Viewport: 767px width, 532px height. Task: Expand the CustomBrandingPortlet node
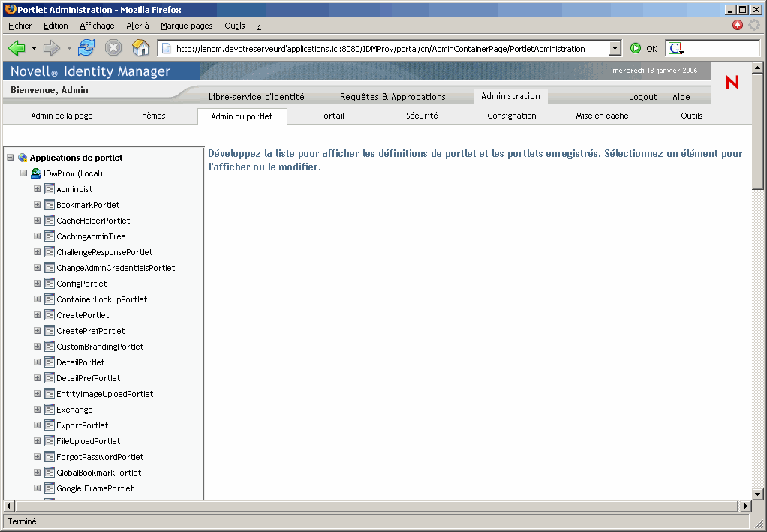click(38, 346)
